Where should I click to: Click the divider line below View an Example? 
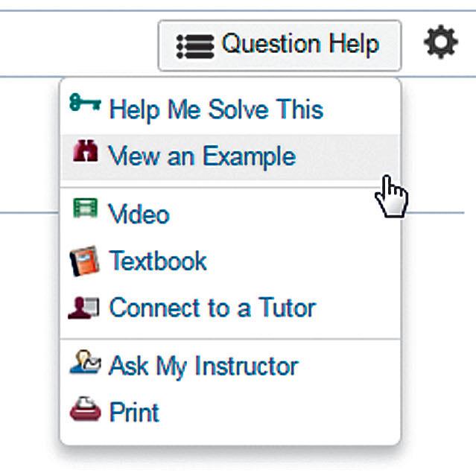coord(229,188)
